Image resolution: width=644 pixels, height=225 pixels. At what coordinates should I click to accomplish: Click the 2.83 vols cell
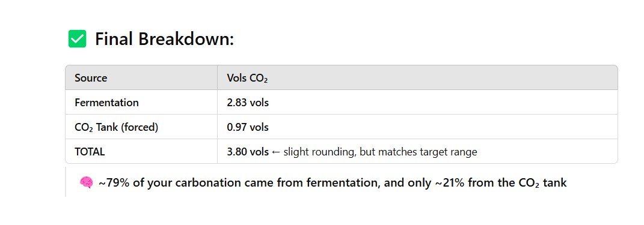(x=248, y=103)
